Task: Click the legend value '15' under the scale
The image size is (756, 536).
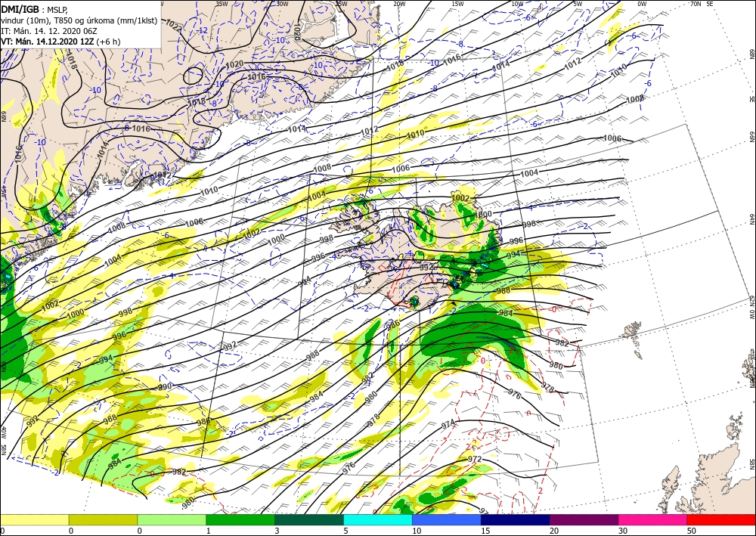Action: coord(485,531)
